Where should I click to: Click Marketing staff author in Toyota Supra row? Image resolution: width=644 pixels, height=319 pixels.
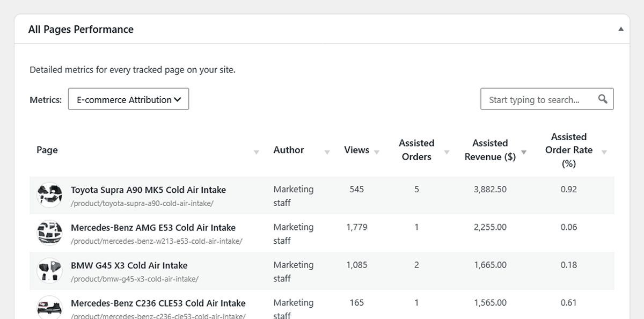[x=294, y=196]
